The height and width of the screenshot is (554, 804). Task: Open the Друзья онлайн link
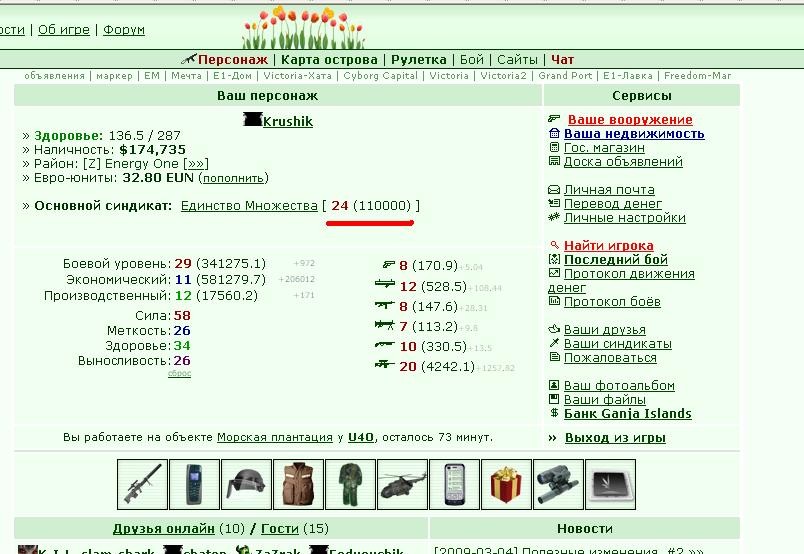(164, 528)
